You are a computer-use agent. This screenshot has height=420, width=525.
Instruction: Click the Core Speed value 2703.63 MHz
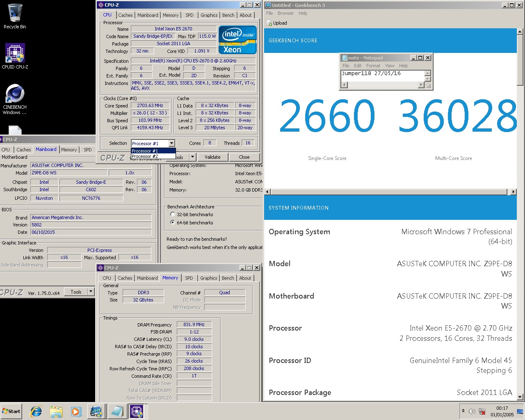[x=150, y=105]
